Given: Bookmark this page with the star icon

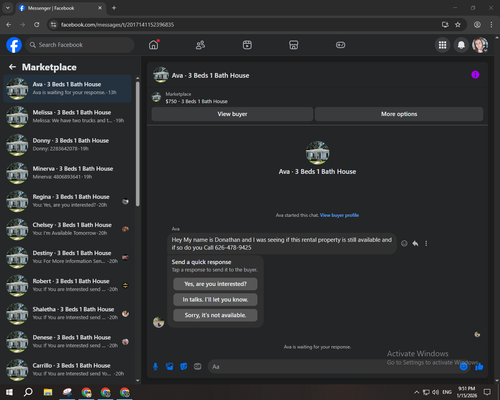Looking at the screenshot, I should coord(458,25).
